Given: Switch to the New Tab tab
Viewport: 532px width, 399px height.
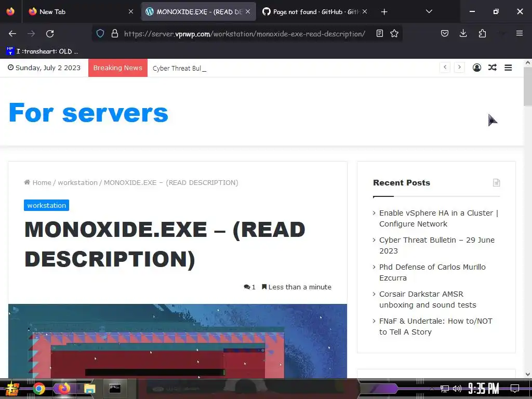Looking at the screenshot, I should (81, 11).
